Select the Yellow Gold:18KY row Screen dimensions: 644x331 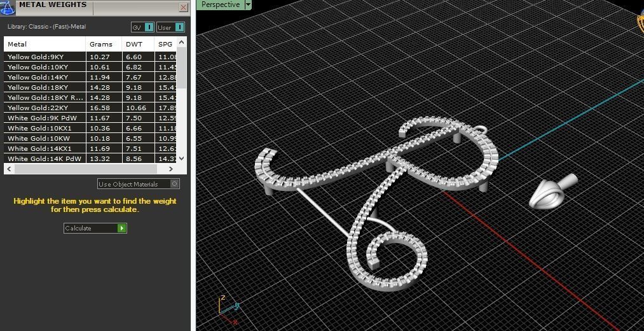click(91, 87)
